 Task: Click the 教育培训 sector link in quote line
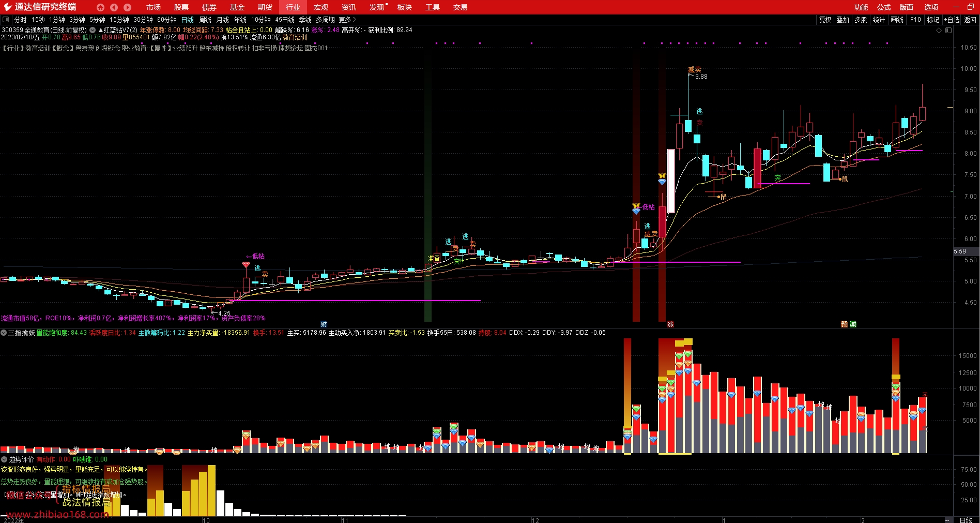pyautogui.click(x=295, y=37)
